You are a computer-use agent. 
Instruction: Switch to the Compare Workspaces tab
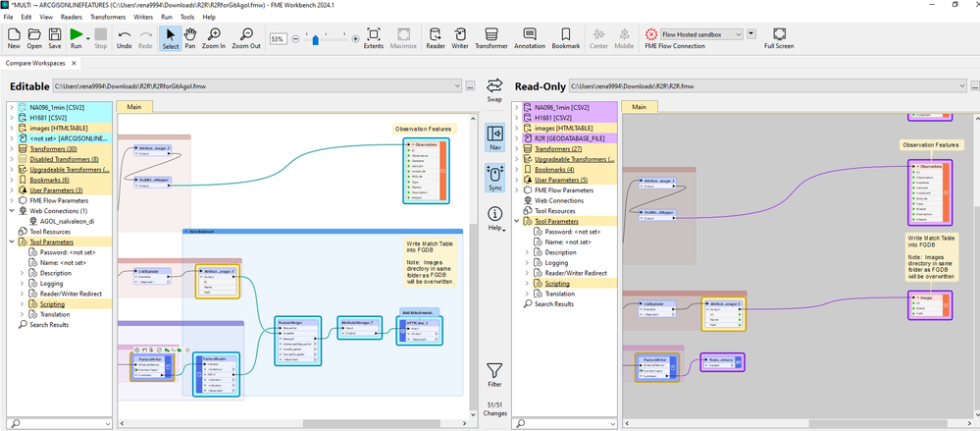(x=37, y=63)
